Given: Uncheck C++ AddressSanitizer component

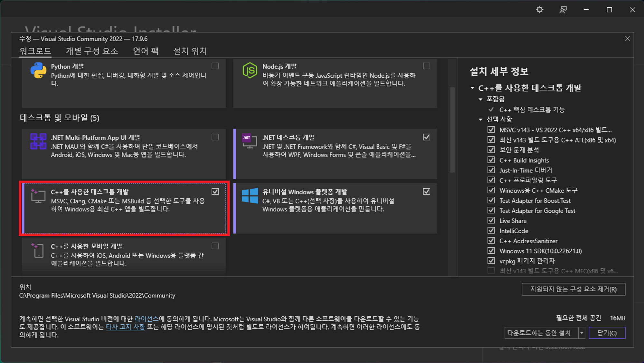Looking at the screenshot, I should (x=491, y=240).
